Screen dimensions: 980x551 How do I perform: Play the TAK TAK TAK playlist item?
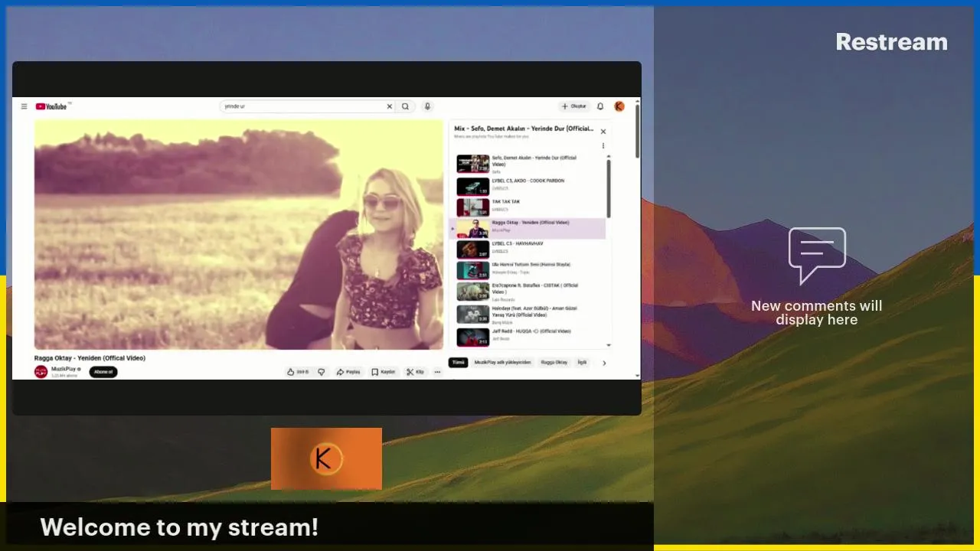click(x=528, y=207)
